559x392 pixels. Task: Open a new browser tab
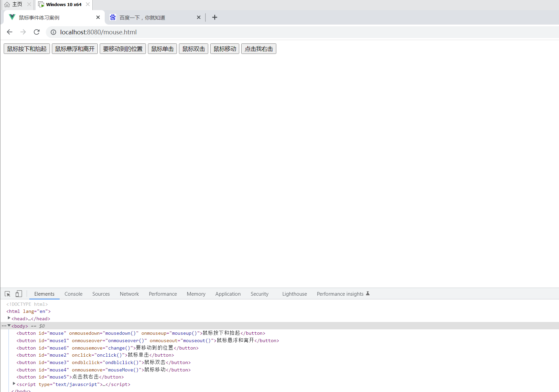pos(215,17)
